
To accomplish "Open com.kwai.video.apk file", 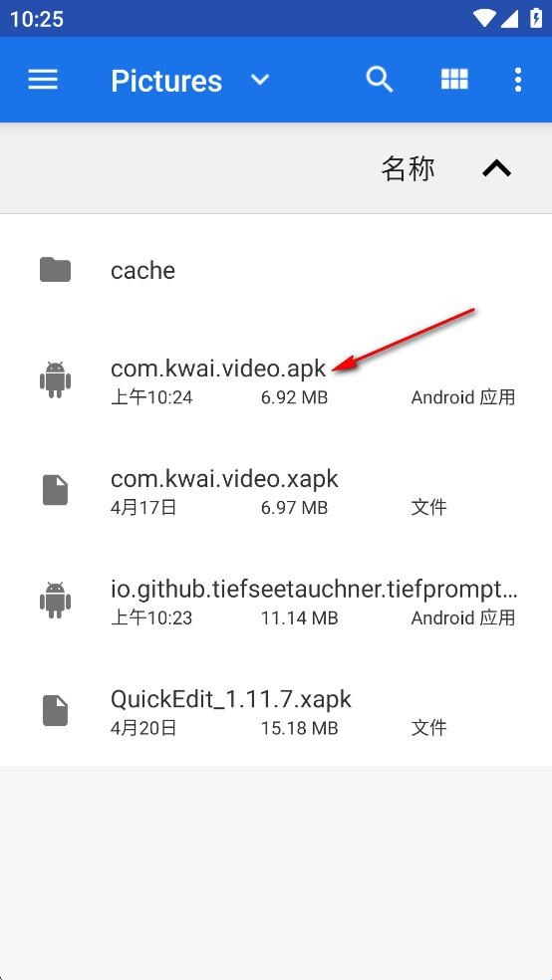I will [x=276, y=380].
